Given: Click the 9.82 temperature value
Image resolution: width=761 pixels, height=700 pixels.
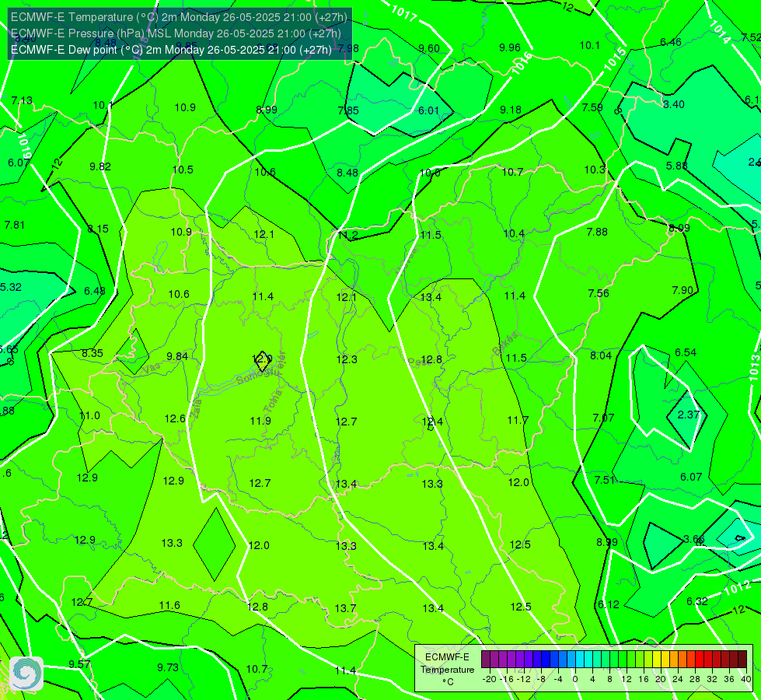Looking at the screenshot, I should click(100, 166).
